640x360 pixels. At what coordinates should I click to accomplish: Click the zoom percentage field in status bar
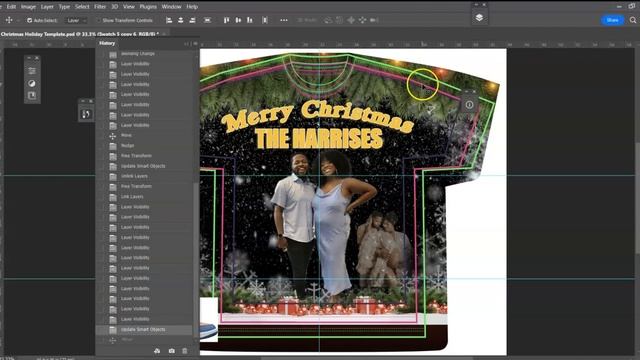7,358
